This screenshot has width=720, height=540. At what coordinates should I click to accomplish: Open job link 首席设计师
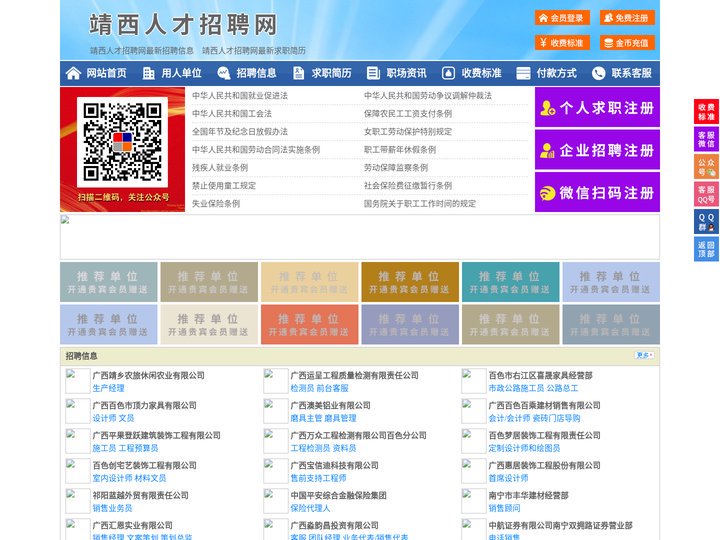coord(508,478)
